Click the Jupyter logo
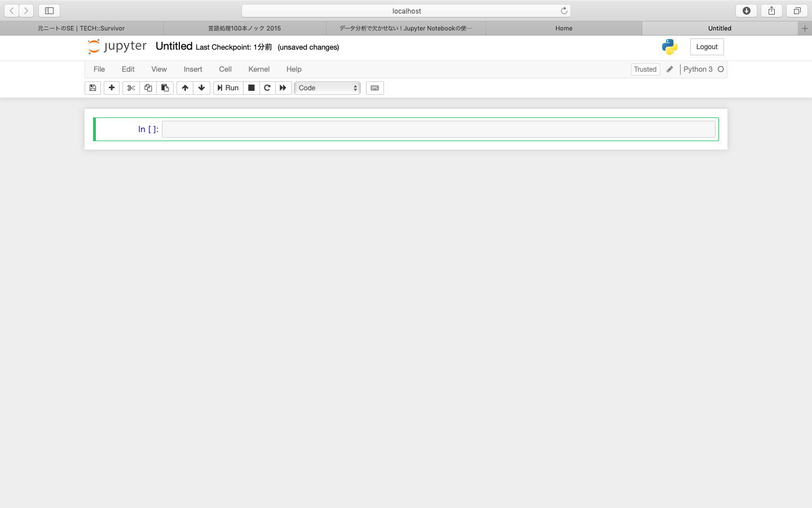Image resolution: width=812 pixels, height=508 pixels. (117, 46)
